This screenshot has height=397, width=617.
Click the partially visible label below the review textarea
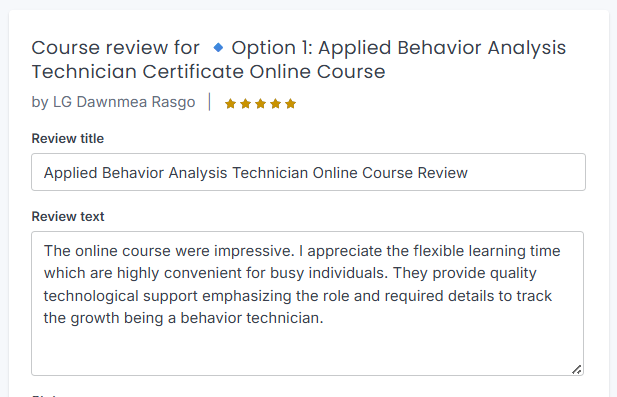[45, 395]
